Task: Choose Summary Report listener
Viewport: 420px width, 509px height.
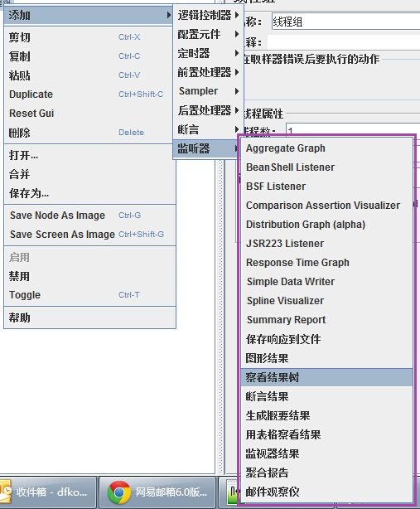Action: (326, 320)
